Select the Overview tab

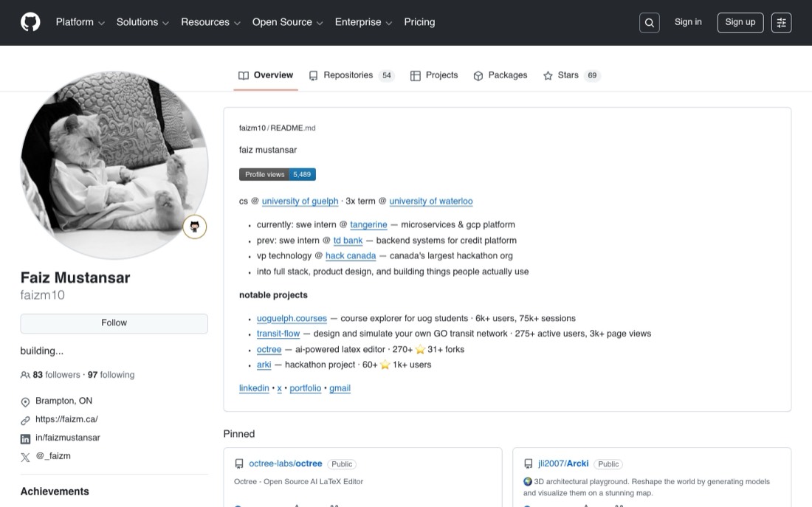point(266,75)
